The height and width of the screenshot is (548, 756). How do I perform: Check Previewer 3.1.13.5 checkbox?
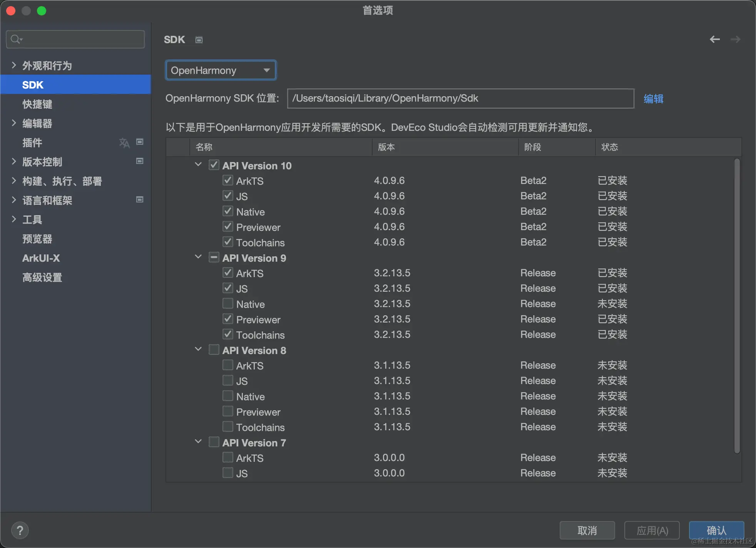[x=228, y=411]
